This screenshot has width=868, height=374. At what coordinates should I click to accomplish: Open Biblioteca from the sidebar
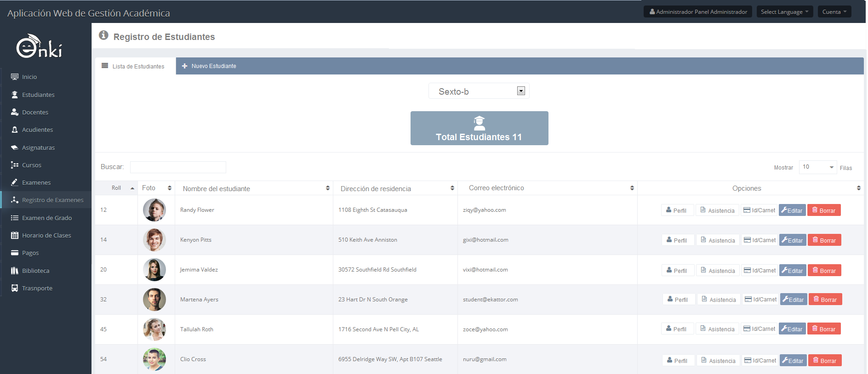coord(35,271)
